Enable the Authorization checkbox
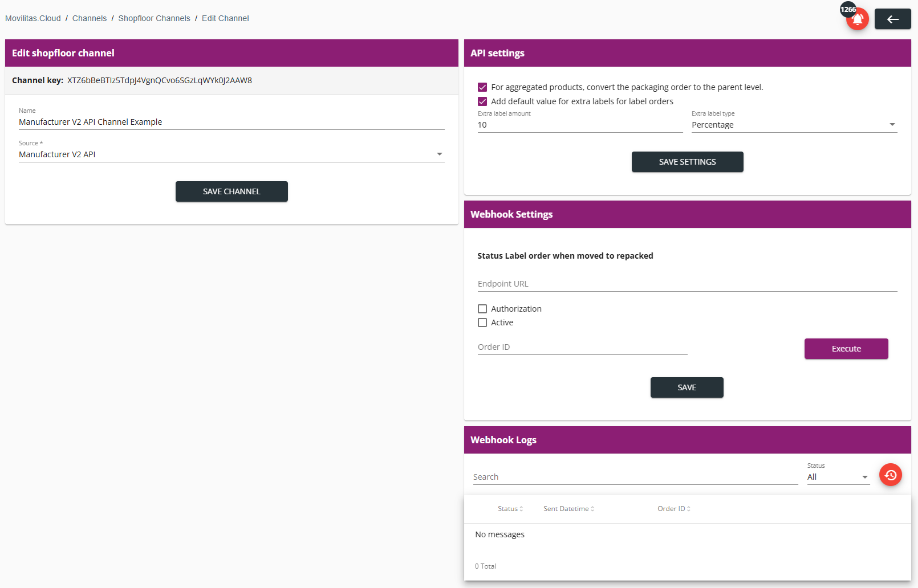Screen dimensions: 918x588 (x=482, y=309)
